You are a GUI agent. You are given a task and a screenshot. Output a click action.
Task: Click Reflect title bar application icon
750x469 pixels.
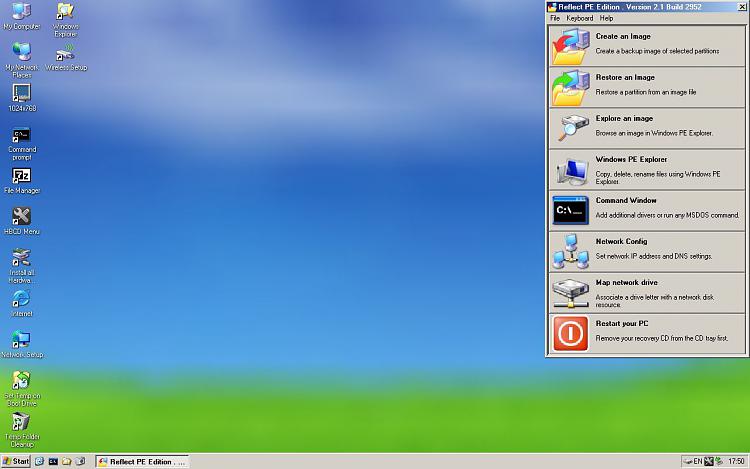(552, 7)
